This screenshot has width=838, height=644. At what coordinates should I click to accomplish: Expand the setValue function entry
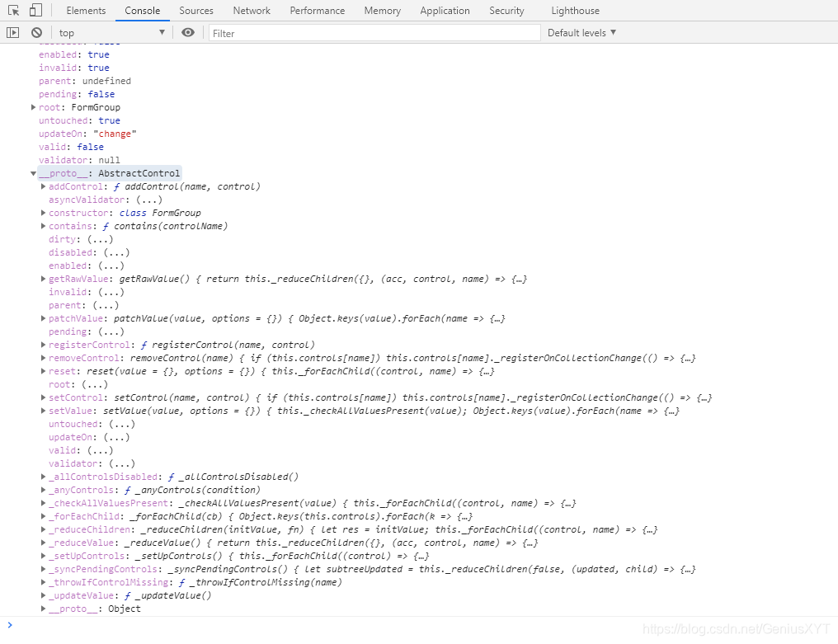click(x=43, y=411)
